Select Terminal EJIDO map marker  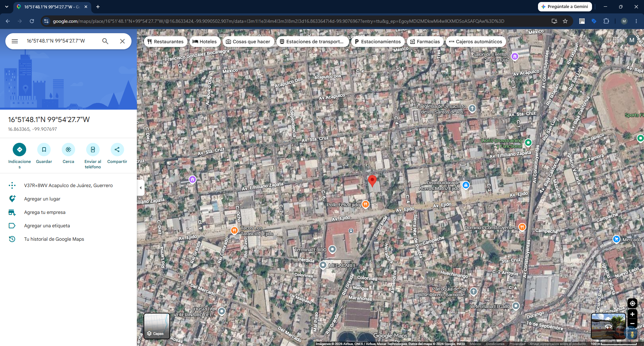click(332, 249)
